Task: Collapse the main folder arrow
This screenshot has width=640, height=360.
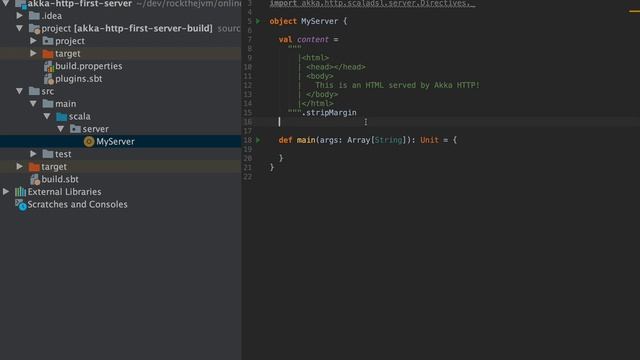Action: point(33,104)
